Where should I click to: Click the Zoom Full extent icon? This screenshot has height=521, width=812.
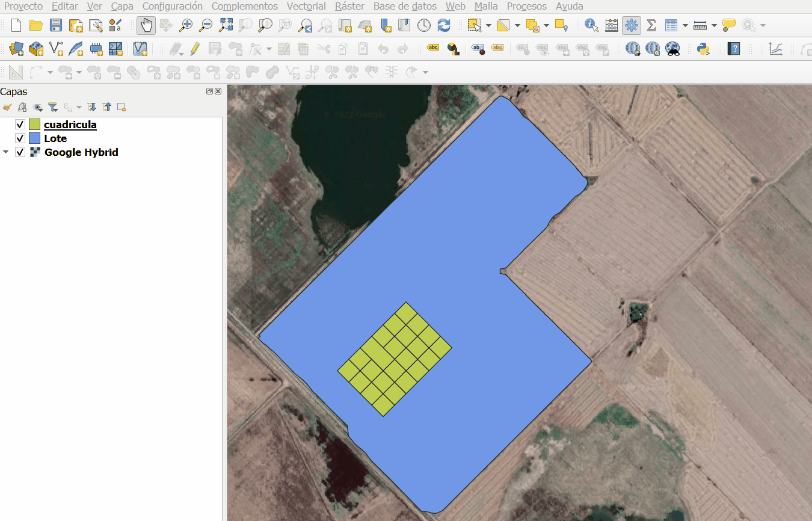[x=226, y=25]
